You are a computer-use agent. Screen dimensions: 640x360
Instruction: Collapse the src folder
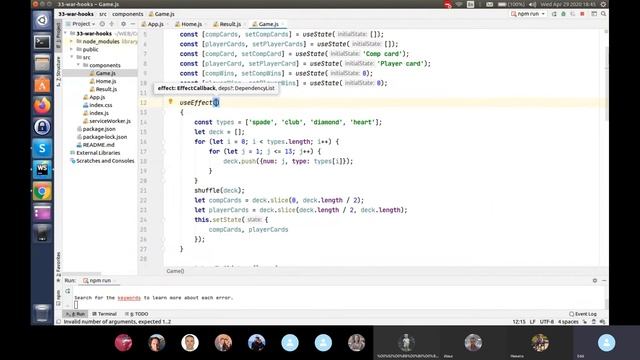(72, 58)
